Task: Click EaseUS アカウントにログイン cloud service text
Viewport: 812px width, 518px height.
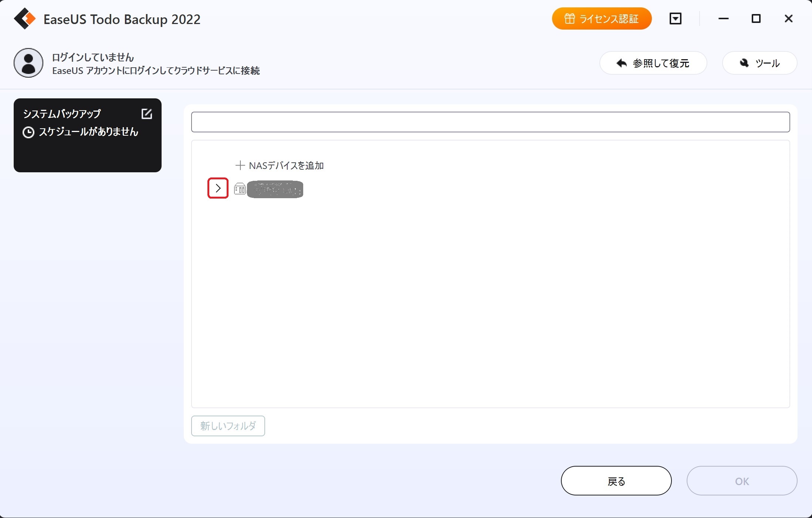Action: pos(156,71)
